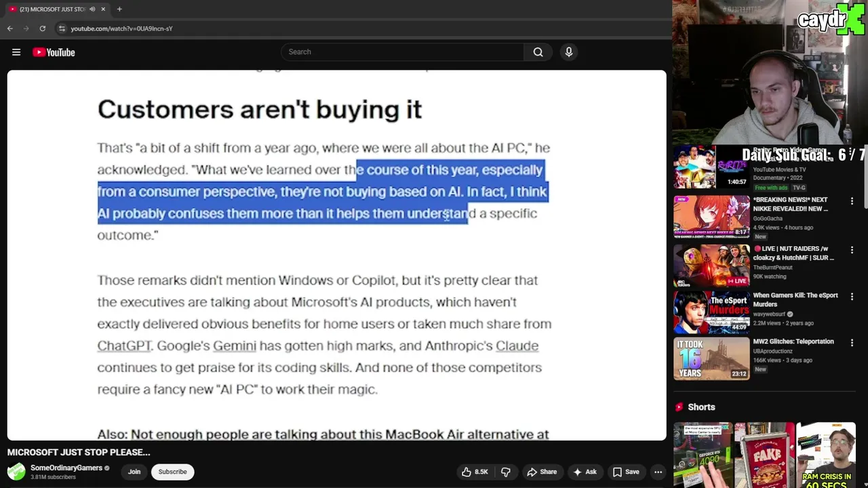Mute the tab via speaker icon
The image size is (868, 488).
pos(92,9)
